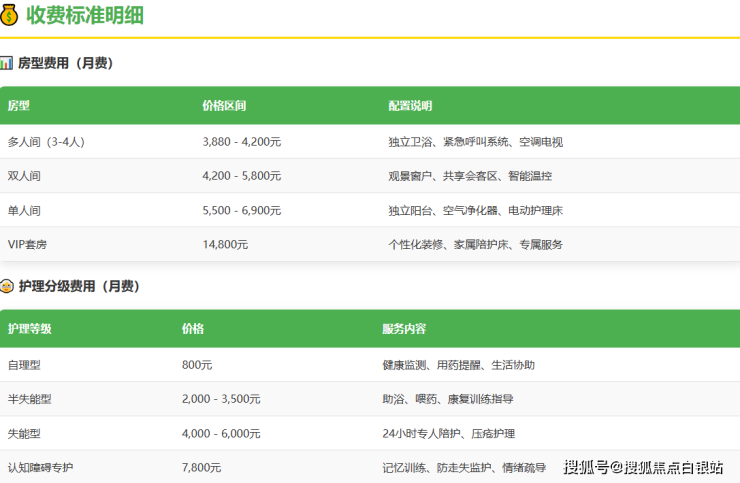Select the 认知障碍专护 row label
Image resolution: width=740 pixels, height=483 pixels.
40,467
